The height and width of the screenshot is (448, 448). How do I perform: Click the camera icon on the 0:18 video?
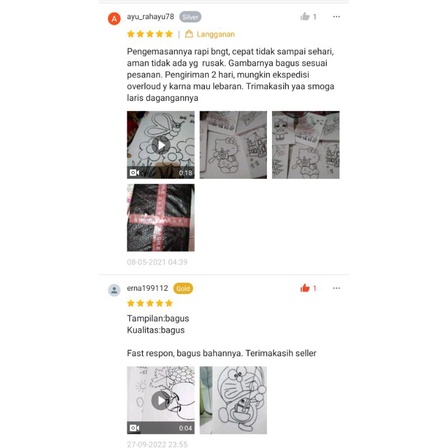134,173
